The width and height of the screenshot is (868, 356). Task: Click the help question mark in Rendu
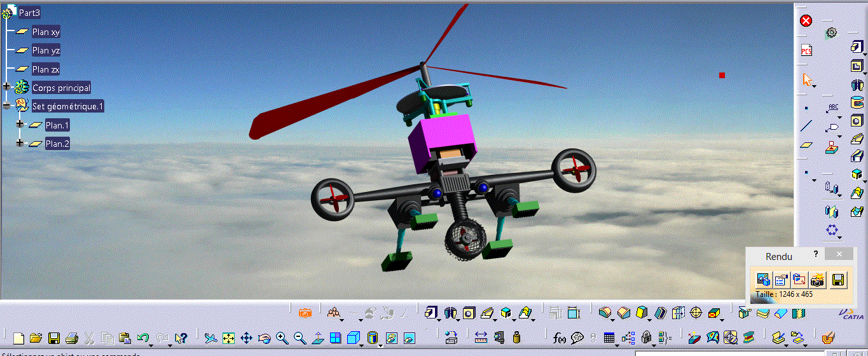(x=816, y=254)
